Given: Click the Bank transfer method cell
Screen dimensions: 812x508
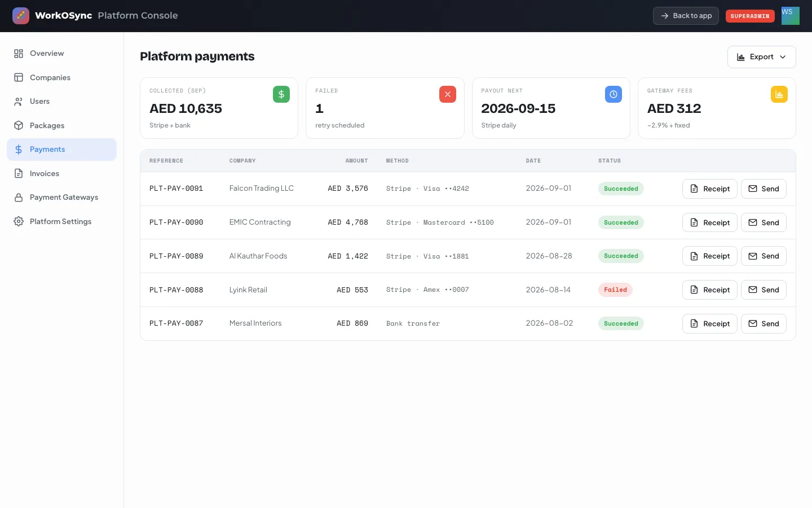Looking at the screenshot, I should point(413,323).
